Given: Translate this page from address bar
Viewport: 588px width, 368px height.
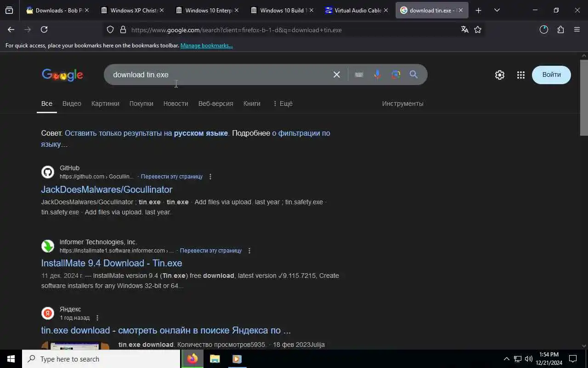Looking at the screenshot, I should (464, 30).
